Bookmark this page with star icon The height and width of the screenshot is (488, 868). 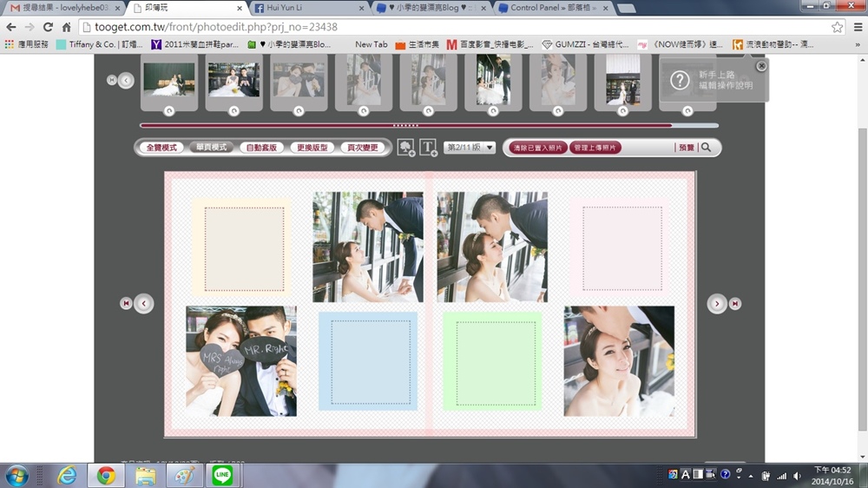tap(837, 27)
